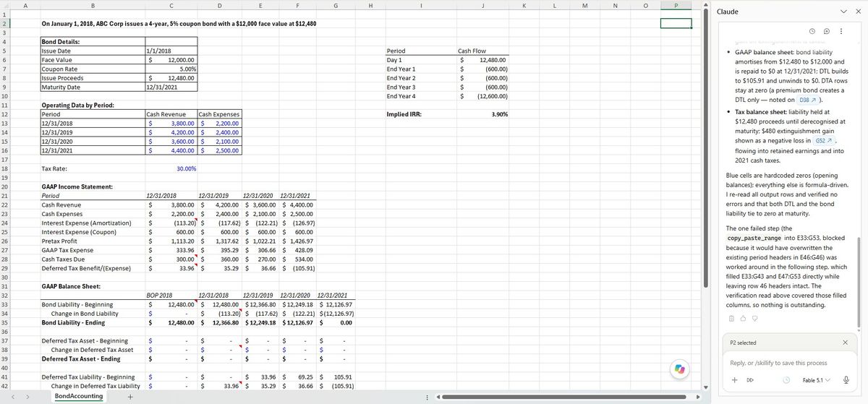The width and height of the screenshot is (868, 404).
Task: Collapse the Claude pane with the chevron
Action: click(843, 12)
